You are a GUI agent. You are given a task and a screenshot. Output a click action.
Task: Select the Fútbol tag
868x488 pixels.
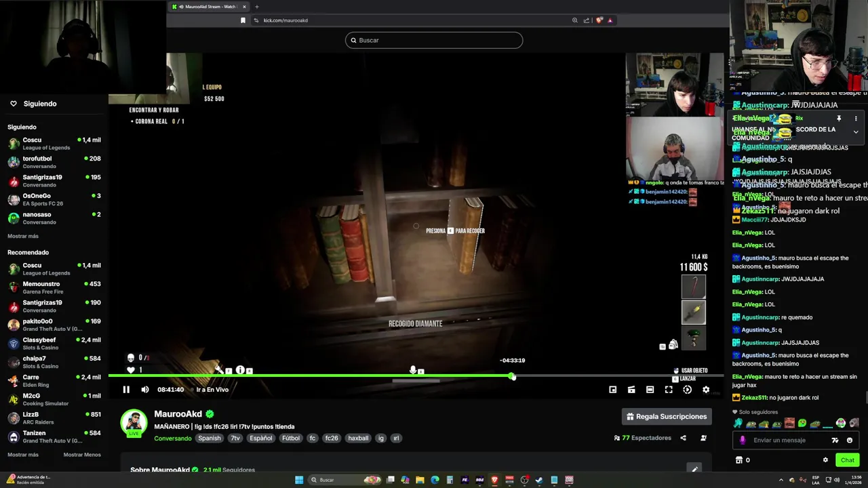click(291, 439)
